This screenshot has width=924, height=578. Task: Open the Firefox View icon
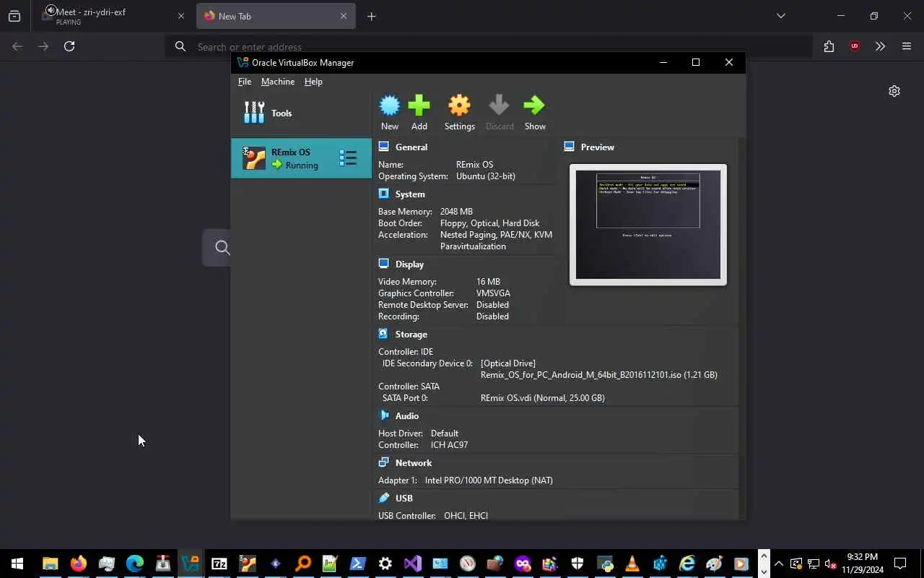point(14,16)
